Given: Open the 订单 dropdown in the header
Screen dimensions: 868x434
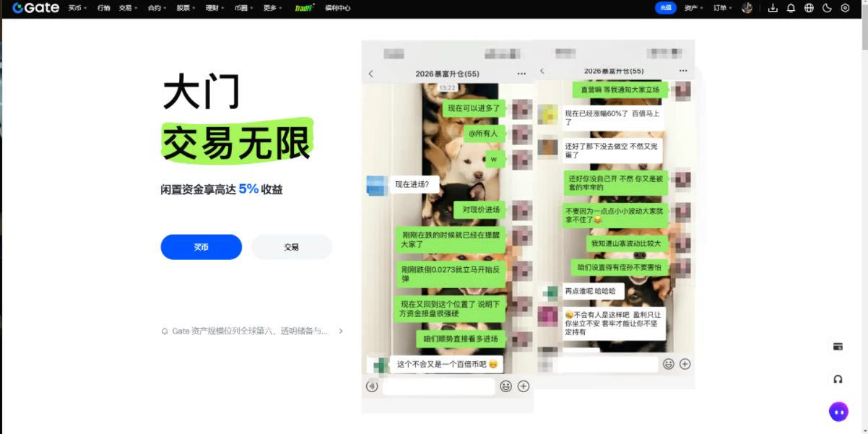Looking at the screenshot, I should [722, 8].
